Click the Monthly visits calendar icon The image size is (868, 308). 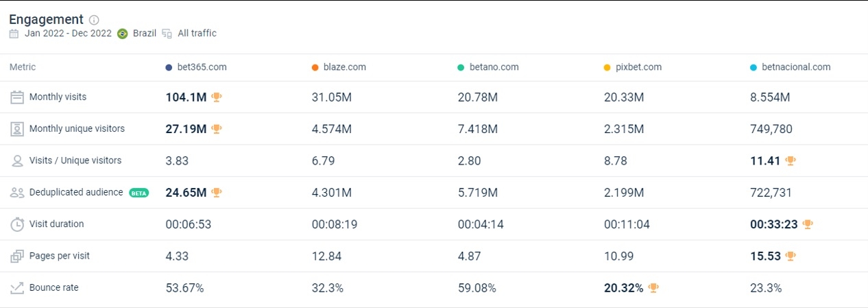(17, 97)
